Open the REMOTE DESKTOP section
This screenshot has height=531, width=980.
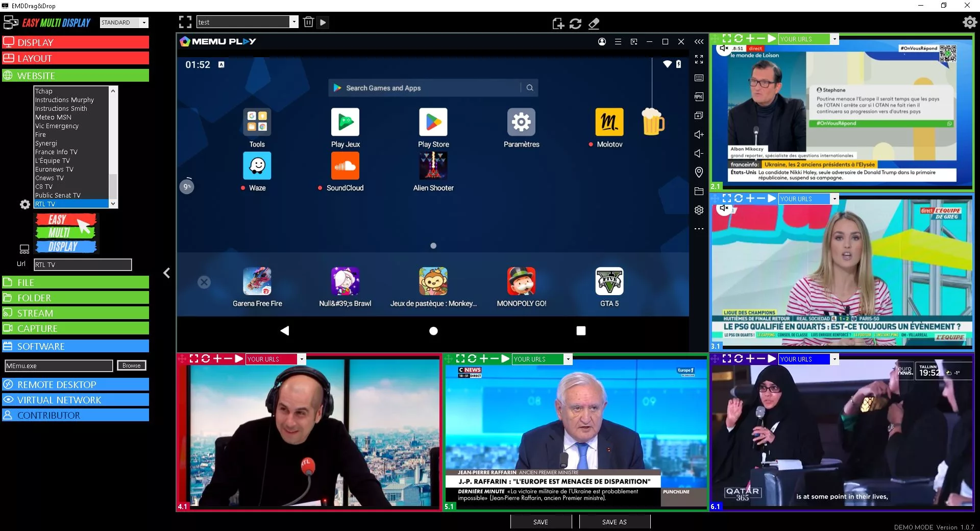tap(76, 384)
